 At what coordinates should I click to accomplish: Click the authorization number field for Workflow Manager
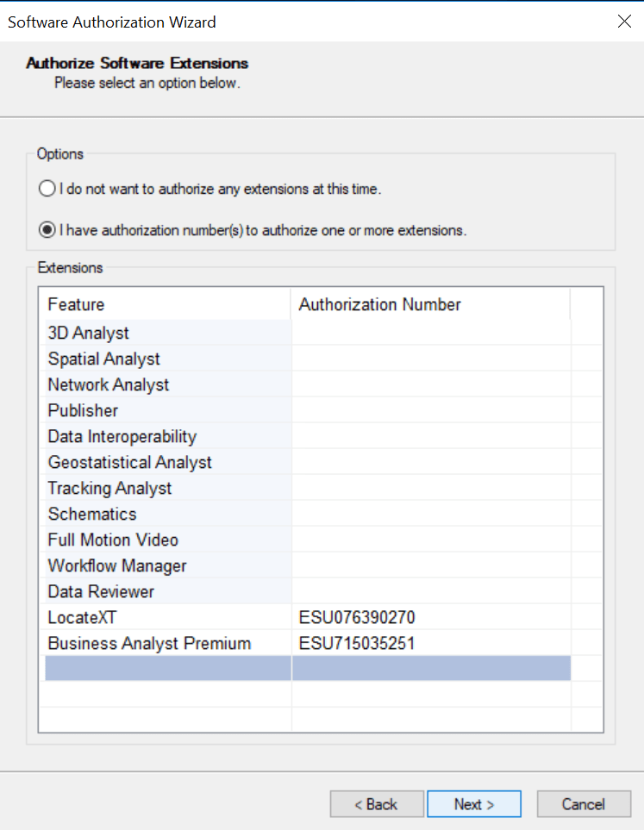point(431,565)
